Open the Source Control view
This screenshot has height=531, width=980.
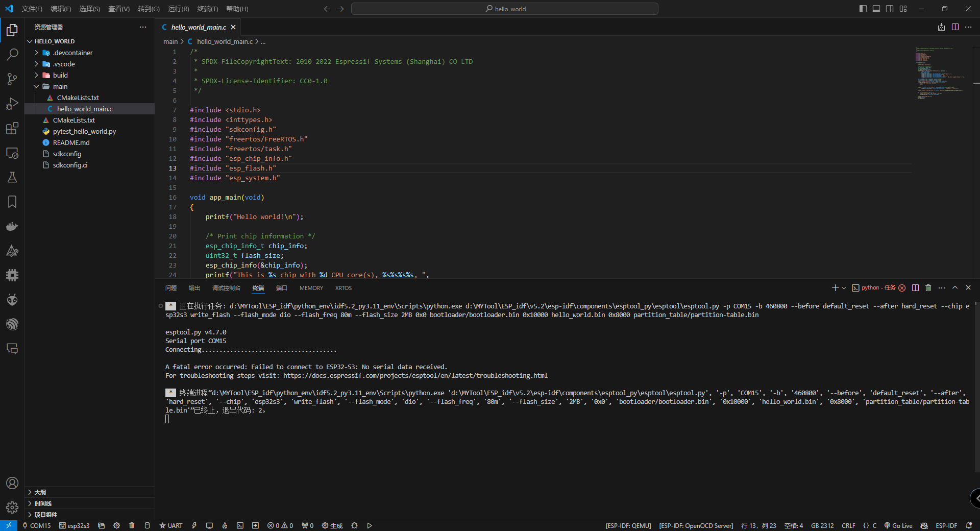point(12,79)
